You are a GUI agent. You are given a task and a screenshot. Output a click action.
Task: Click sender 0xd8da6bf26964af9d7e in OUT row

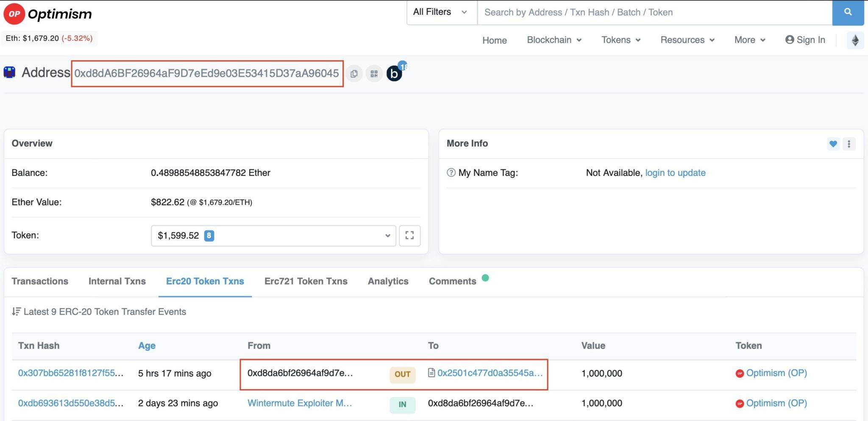click(300, 373)
